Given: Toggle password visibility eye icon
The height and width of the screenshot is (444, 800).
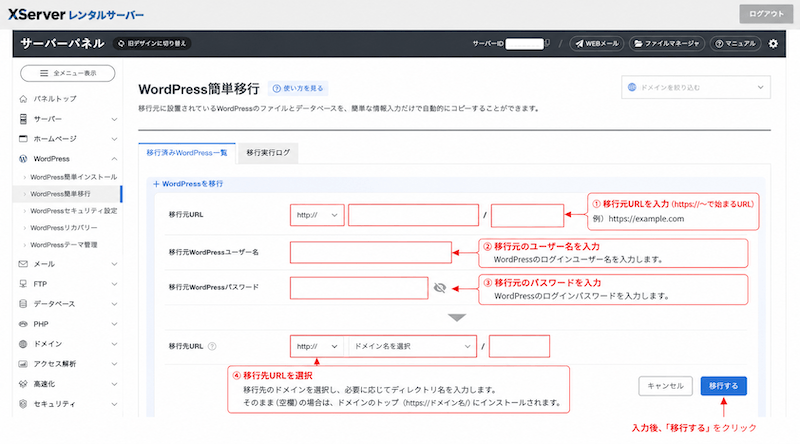Looking at the screenshot, I should pos(439,288).
